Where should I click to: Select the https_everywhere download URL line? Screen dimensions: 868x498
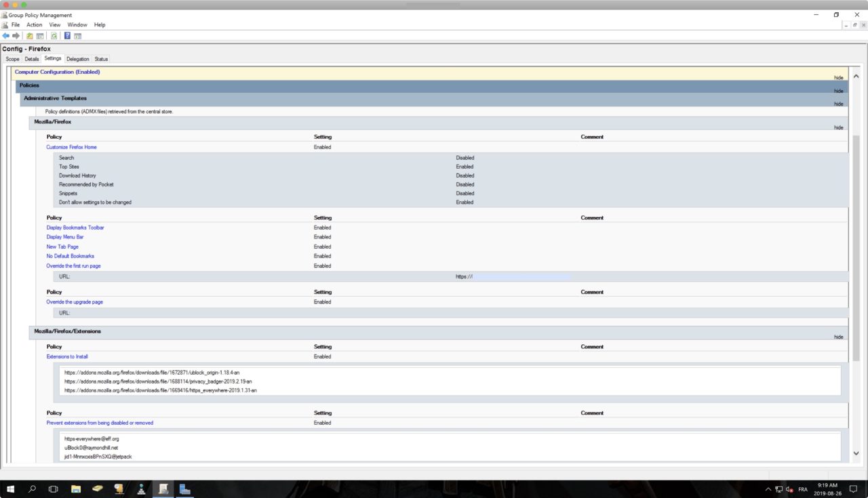161,390
